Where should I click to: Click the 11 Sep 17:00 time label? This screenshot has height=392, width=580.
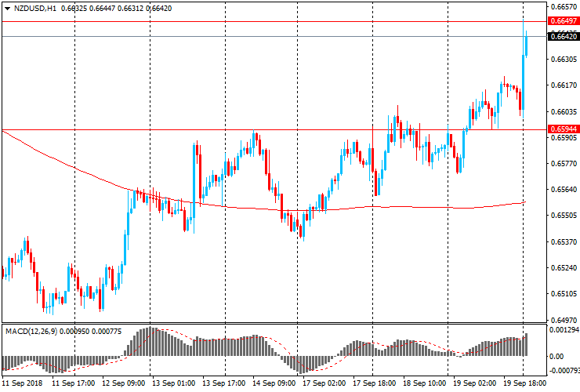point(73,383)
